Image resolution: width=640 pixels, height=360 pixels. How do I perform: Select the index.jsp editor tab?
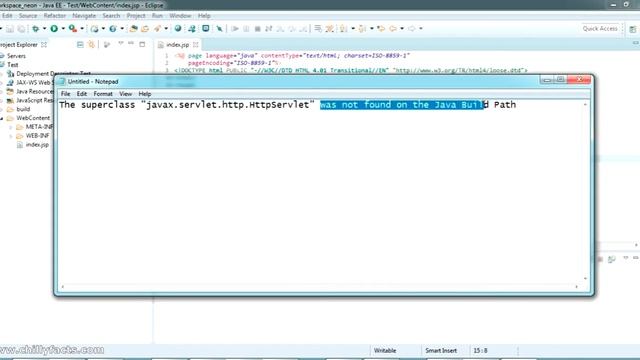point(178,44)
